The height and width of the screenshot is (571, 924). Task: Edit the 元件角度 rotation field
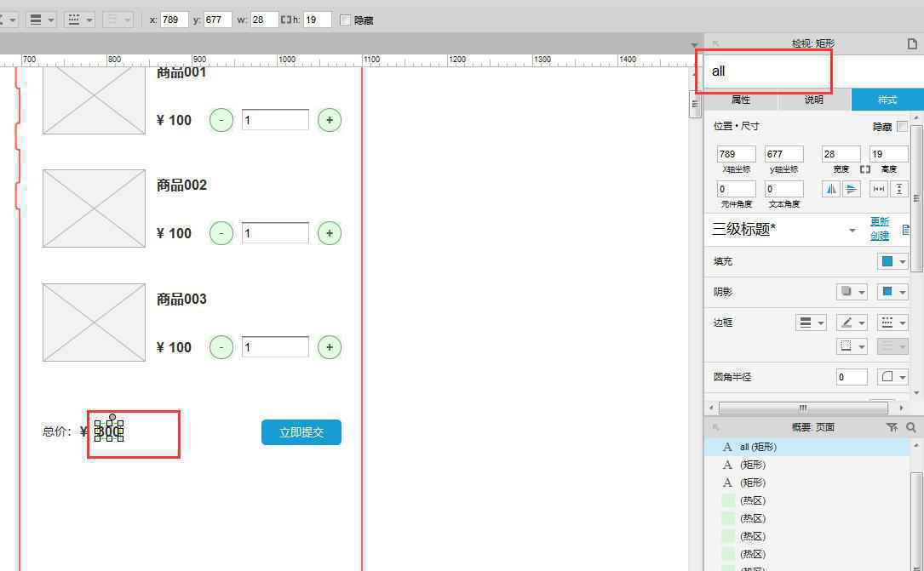[736, 189]
